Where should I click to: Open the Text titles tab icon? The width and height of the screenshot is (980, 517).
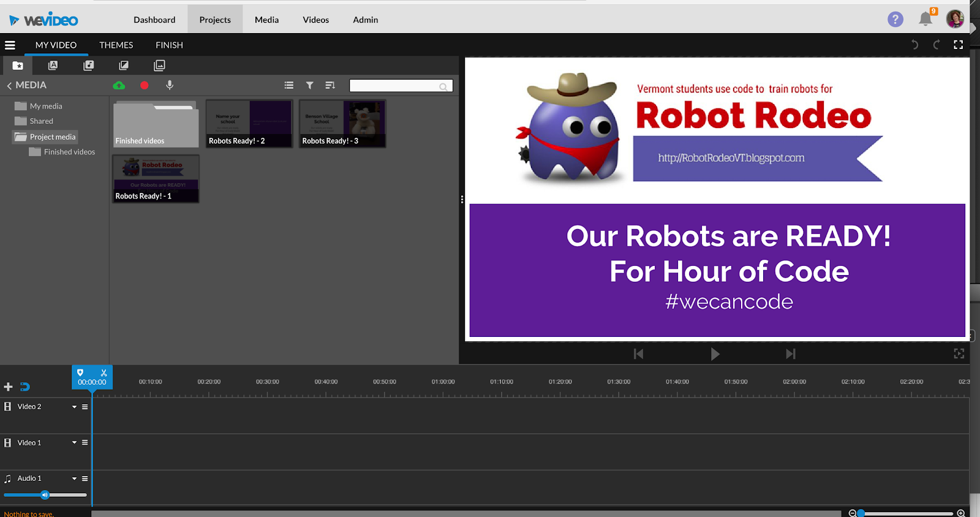(53, 66)
